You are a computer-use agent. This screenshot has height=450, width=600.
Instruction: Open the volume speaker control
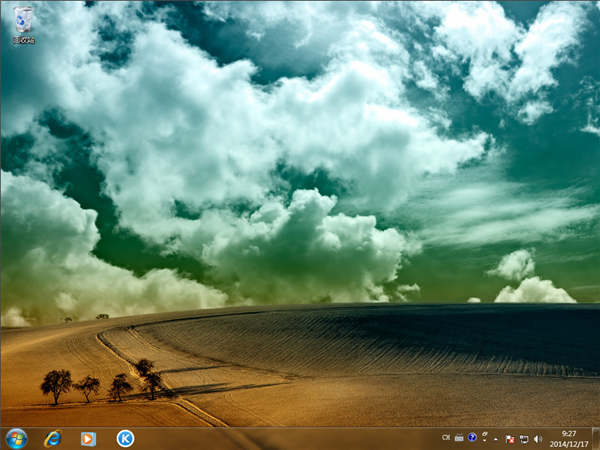coord(537,438)
